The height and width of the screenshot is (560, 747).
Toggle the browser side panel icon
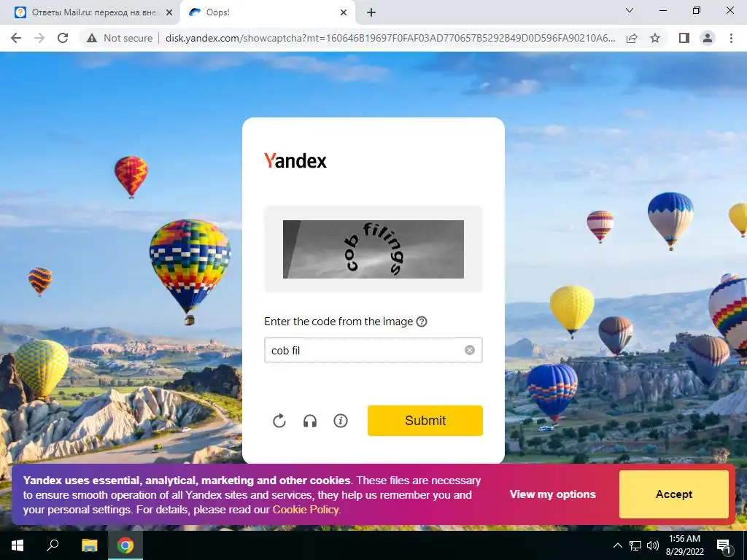(x=684, y=38)
